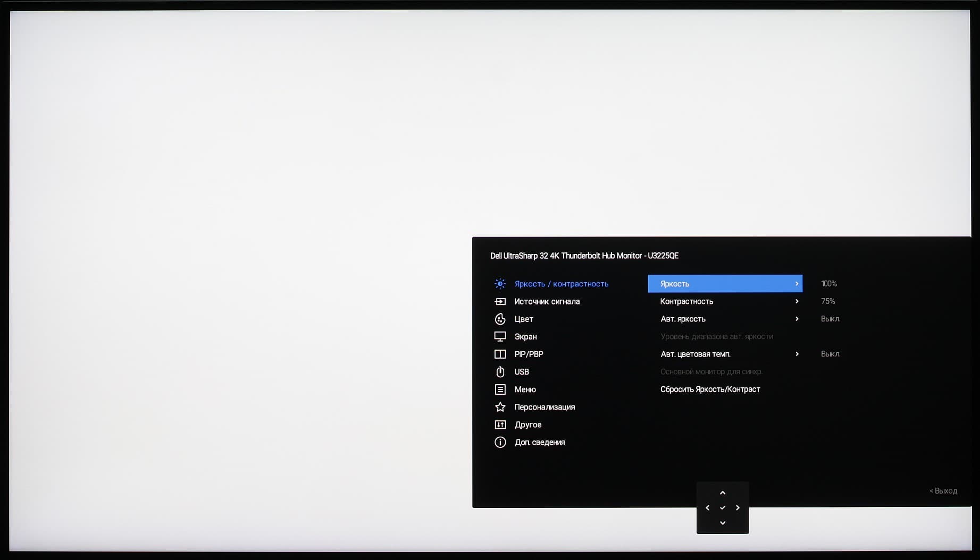Select the Цвет menu item
Viewport: 980px width, 560px height.
click(524, 319)
